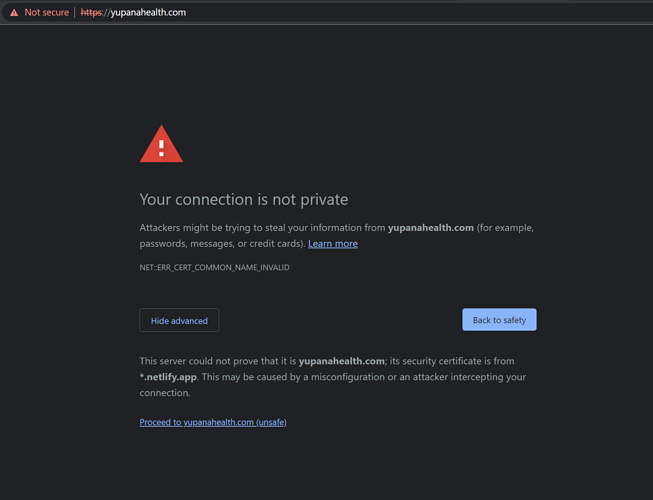
Task: Click the Not secure warning triangle icon
Action: click(14, 12)
